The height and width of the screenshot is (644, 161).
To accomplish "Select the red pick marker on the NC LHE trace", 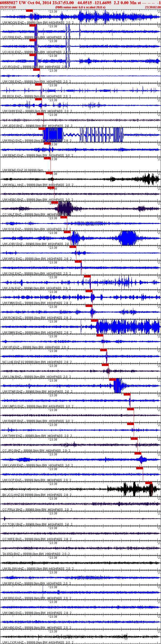I will point(104,350).
